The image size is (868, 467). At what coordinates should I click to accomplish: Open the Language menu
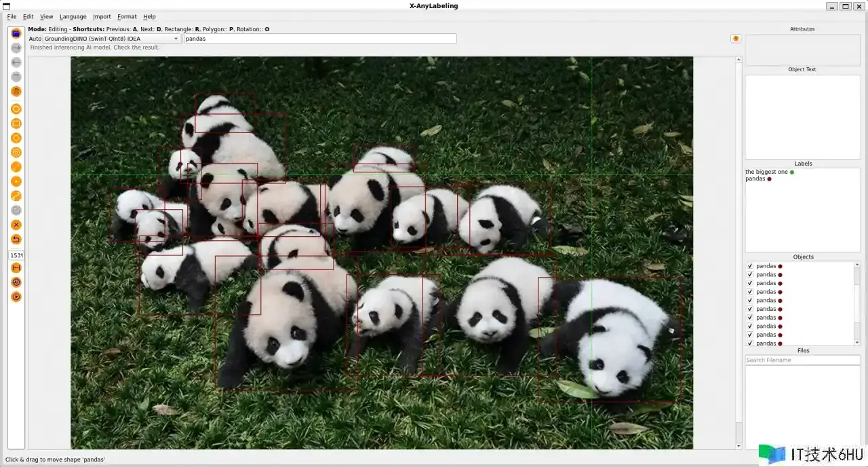point(73,16)
